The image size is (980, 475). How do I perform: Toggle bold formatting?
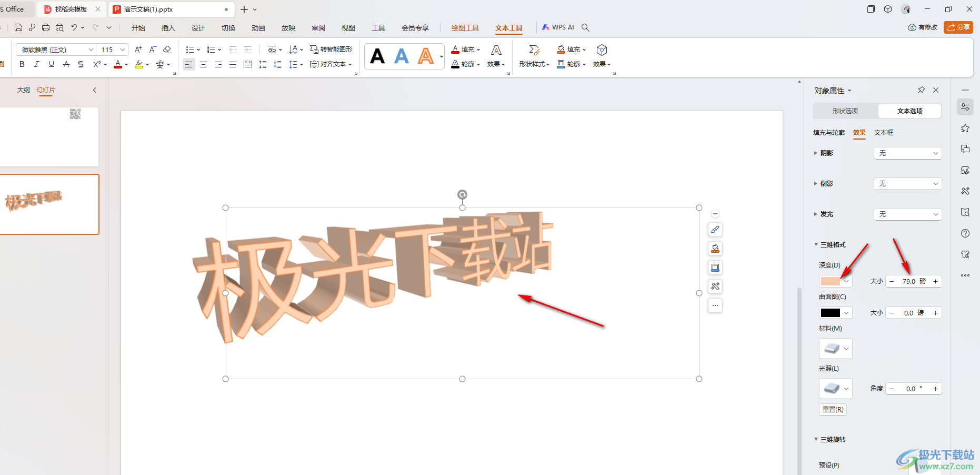[22, 64]
